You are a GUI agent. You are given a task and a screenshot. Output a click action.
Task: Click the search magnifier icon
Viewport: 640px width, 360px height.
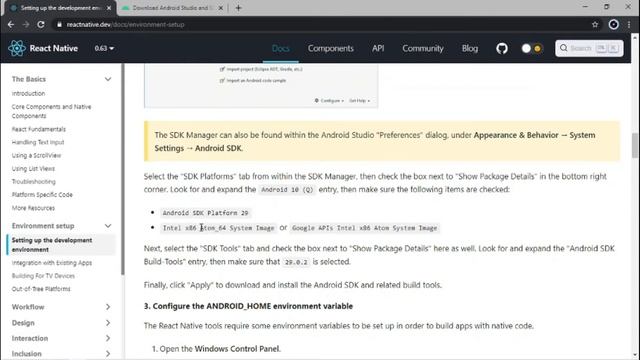[564, 48]
